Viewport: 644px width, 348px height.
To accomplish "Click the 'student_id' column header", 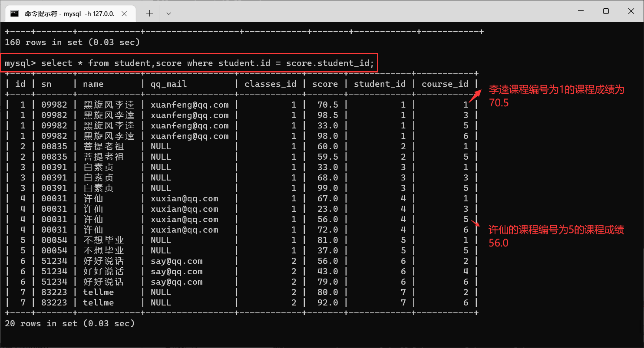I will (380, 84).
